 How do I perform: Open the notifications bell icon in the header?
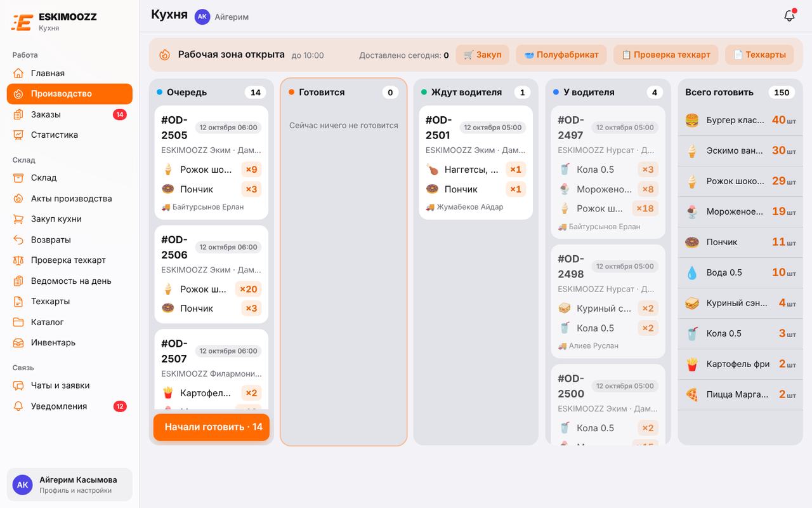coord(789,16)
